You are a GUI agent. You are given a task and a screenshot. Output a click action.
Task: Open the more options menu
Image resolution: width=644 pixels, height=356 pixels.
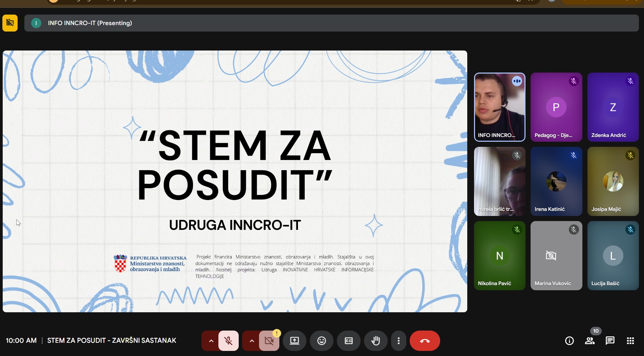(399, 341)
